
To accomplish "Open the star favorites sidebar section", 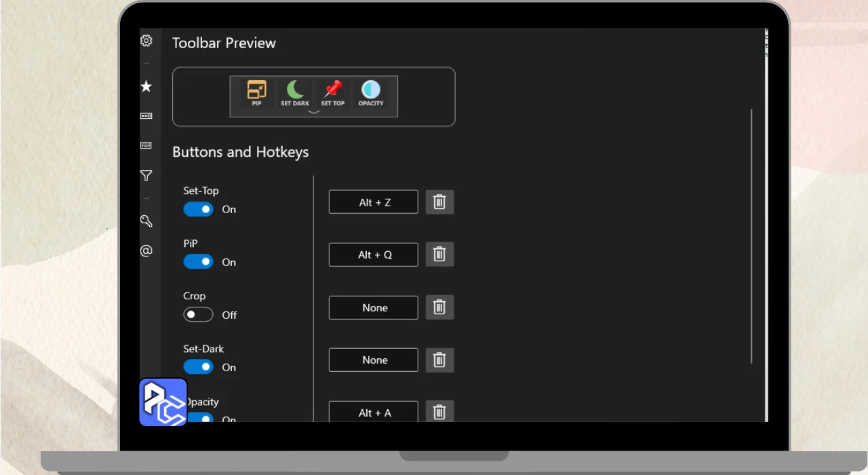I will pyautogui.click(x=146, y=86).
